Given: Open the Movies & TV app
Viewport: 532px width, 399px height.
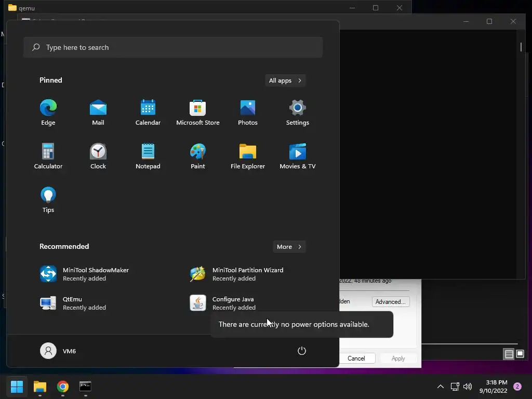Looking at the screenshot, I should tap(298, 156).
